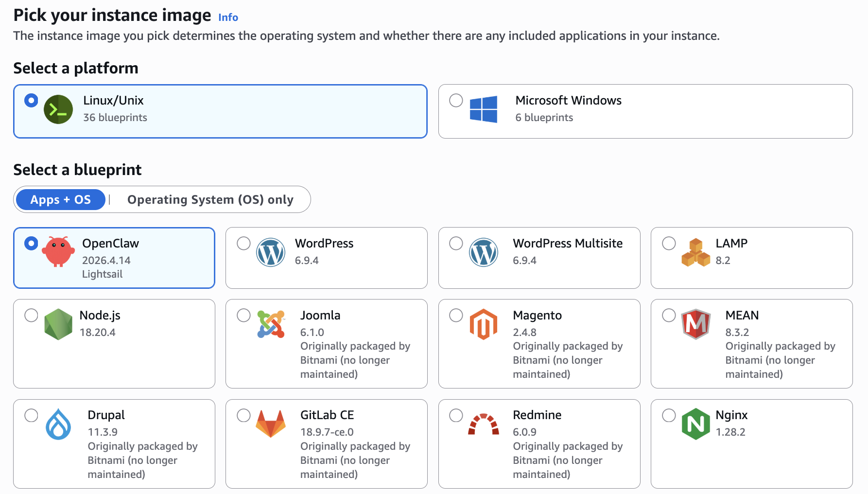Click the "Select a platform" heading
868x494 pixels.
76,68
